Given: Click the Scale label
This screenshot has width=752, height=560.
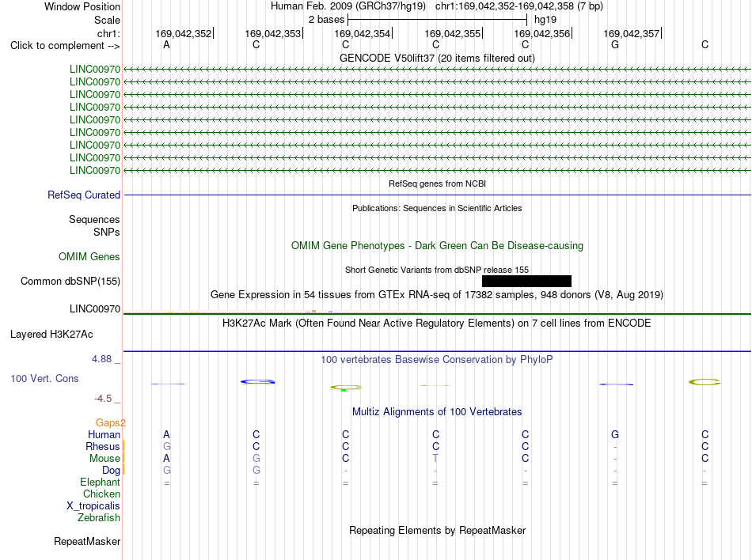Looking at the screenshot, I should click(x=107, y=20).
